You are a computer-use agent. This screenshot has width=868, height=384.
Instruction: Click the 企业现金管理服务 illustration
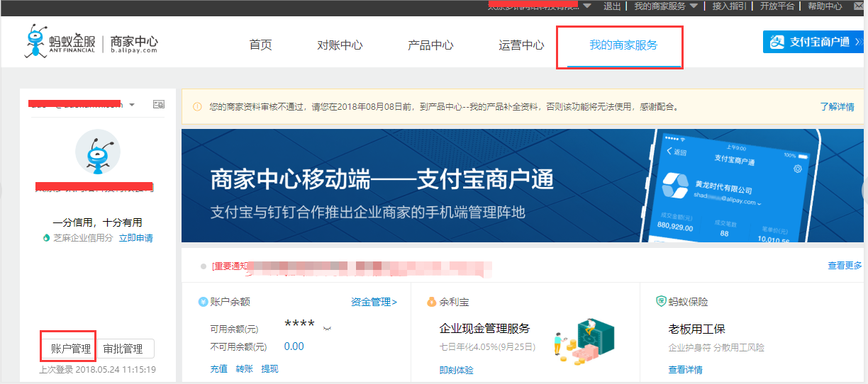[x=585, y=341]
